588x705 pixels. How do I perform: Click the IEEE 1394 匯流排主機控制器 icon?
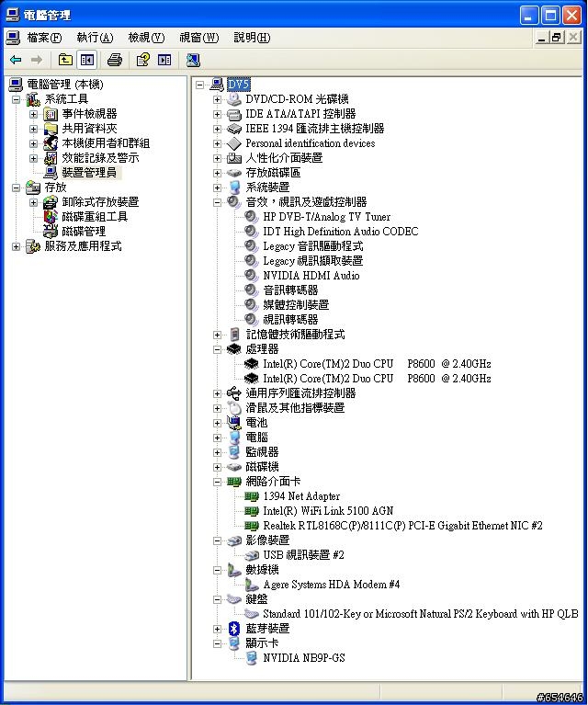pos(234,129)
